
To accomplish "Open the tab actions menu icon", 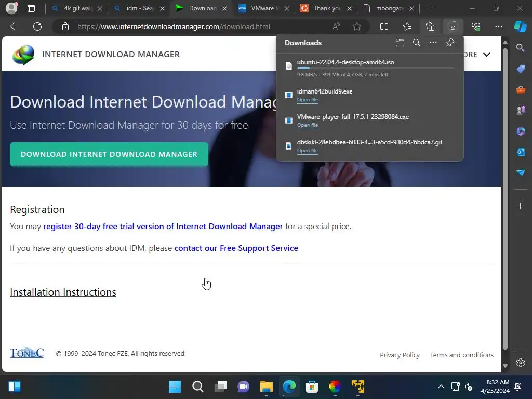I will pos(31,8).
